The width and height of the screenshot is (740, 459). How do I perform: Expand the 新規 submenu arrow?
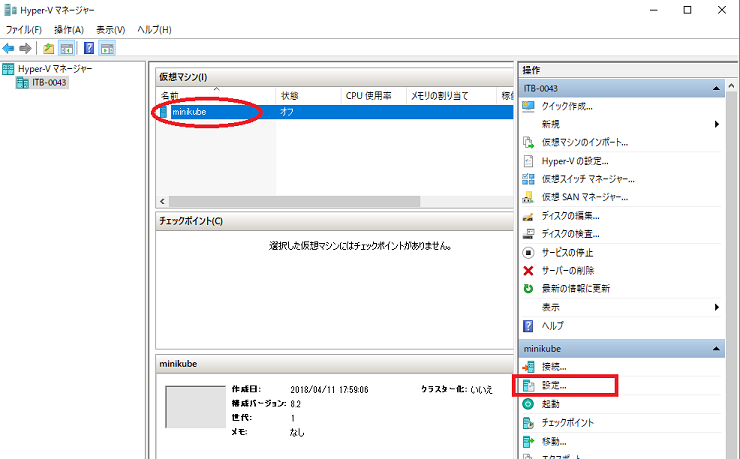pos(716,124)
